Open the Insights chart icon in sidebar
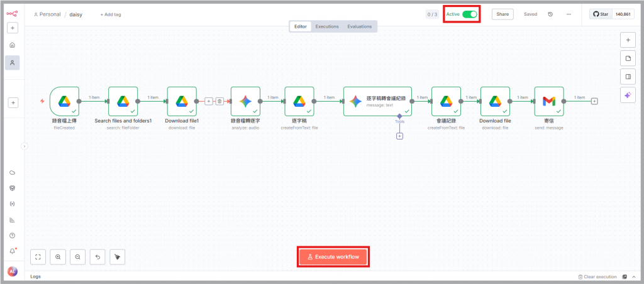Screen dimensions: 644x284 pos(13,220)
